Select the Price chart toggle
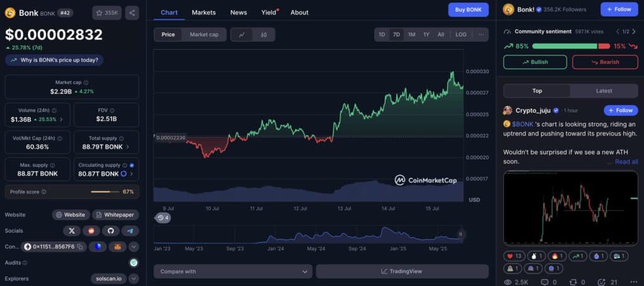The image size is (644, 286). click(168, 35)
